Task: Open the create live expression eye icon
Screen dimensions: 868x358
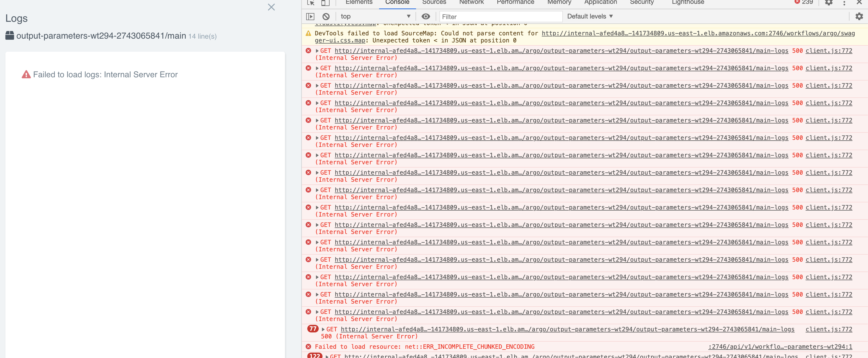Action: 426,16
